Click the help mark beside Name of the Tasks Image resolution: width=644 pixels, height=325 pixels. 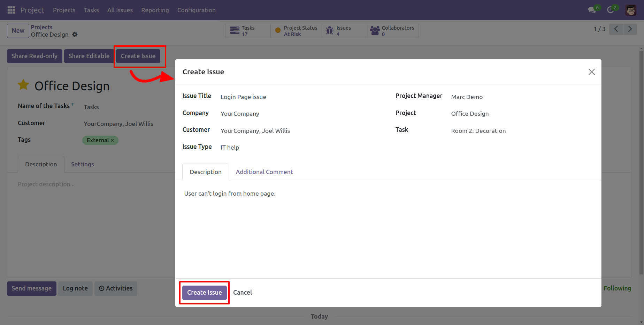pyautogui.click(x=72, y=104)
